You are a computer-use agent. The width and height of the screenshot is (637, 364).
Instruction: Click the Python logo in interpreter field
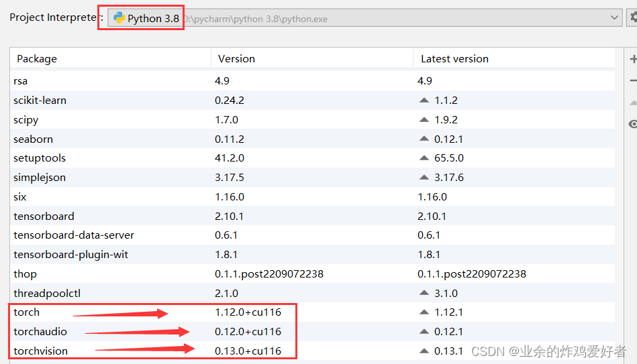[119, 17]
